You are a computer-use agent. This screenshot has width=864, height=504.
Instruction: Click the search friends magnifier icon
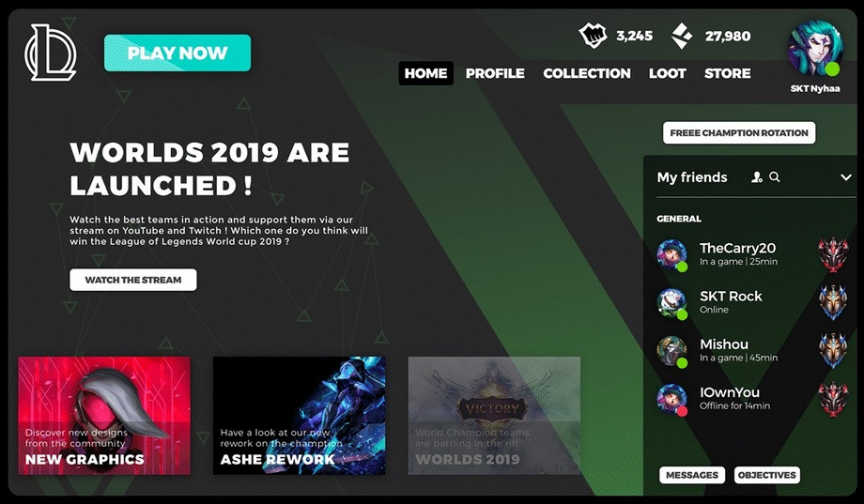point(775,176)
